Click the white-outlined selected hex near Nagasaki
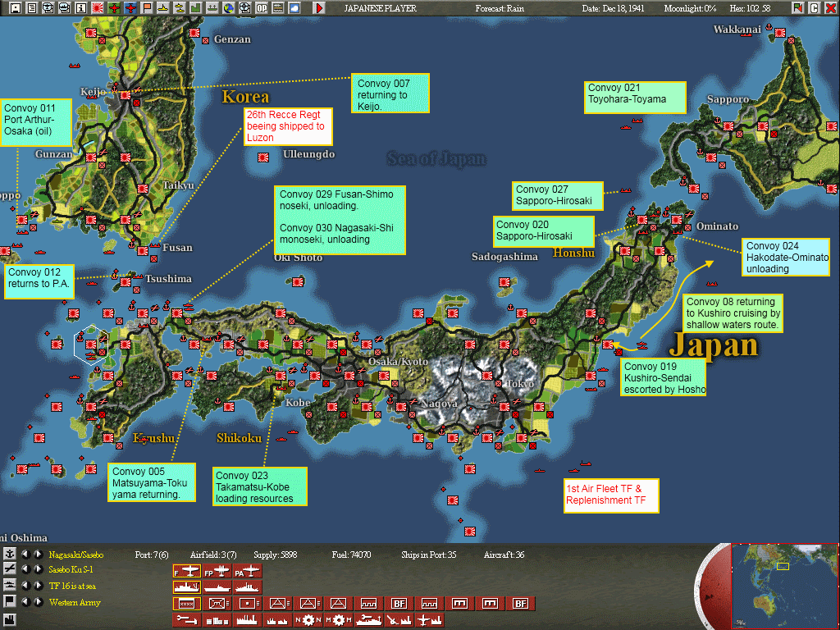This screenshot has height=630, width=840. (x=91, y=345)
